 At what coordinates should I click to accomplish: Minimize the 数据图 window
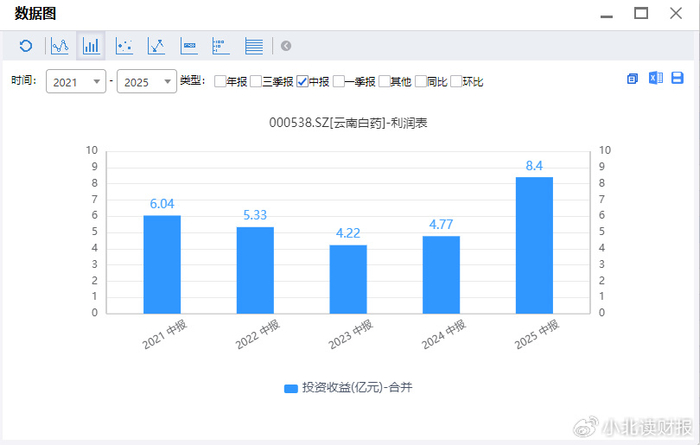coord(607,17)
